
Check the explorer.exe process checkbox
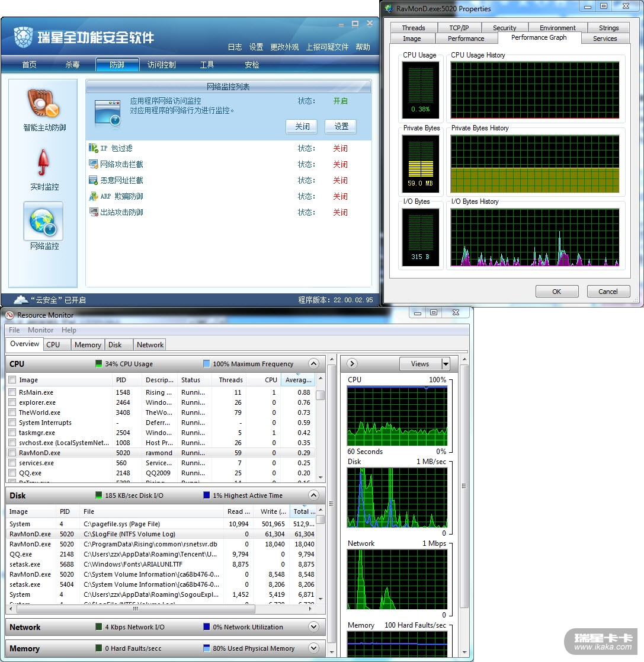click(12, 402)
